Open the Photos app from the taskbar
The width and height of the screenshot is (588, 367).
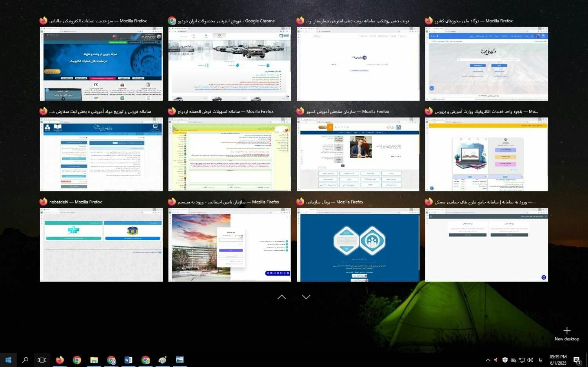coord(180,360)
